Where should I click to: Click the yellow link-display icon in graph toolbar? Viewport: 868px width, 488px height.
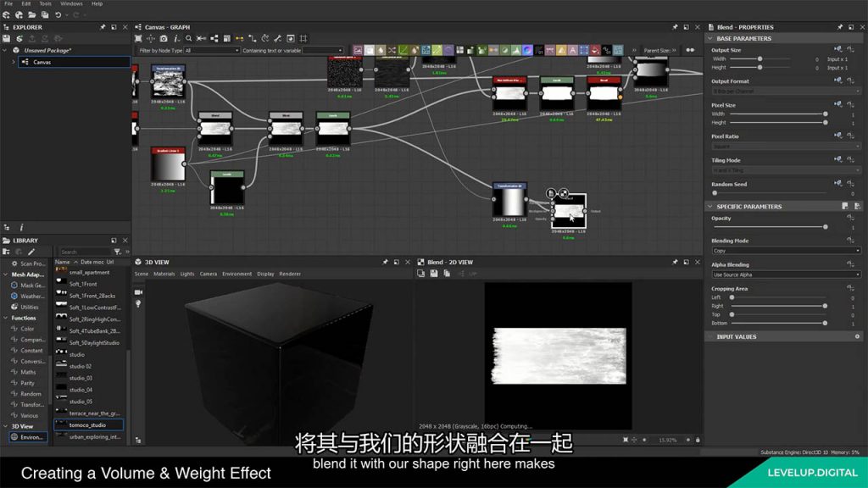coord(239,39)
